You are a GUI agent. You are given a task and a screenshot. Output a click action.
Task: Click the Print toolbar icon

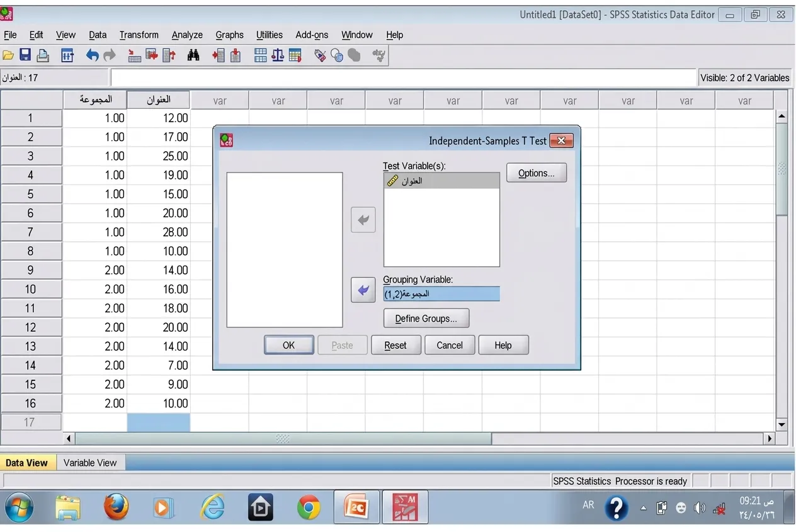[x=43, y=55]
